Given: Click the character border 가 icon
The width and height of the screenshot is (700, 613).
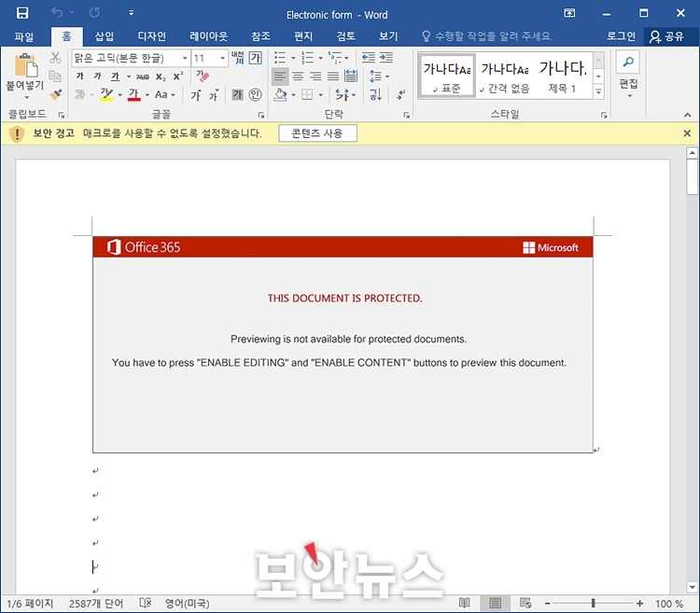Looking at the screenshot, I should click(256, 58).
